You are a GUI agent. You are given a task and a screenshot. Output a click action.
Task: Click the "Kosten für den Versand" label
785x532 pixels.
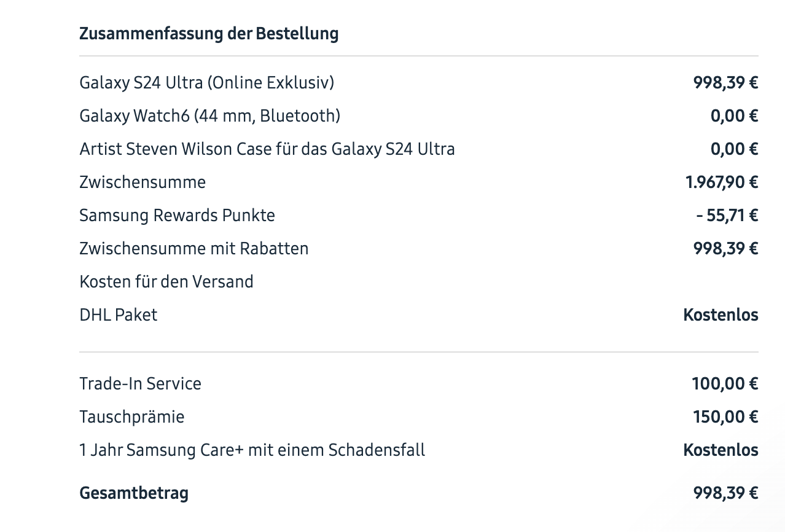[166, 281]
